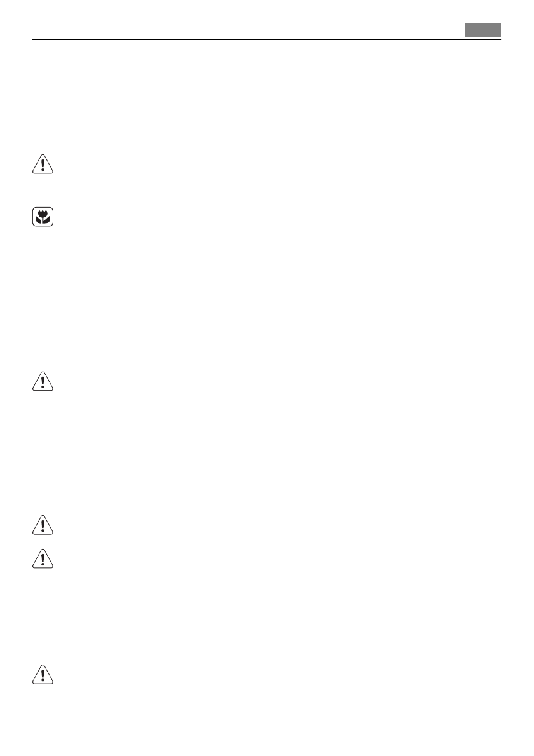This screenshot has width=534, height=756.
Task: Select the warning triangle directly below the flower icon
Action: pyautogui.click(x=43, y=381)
